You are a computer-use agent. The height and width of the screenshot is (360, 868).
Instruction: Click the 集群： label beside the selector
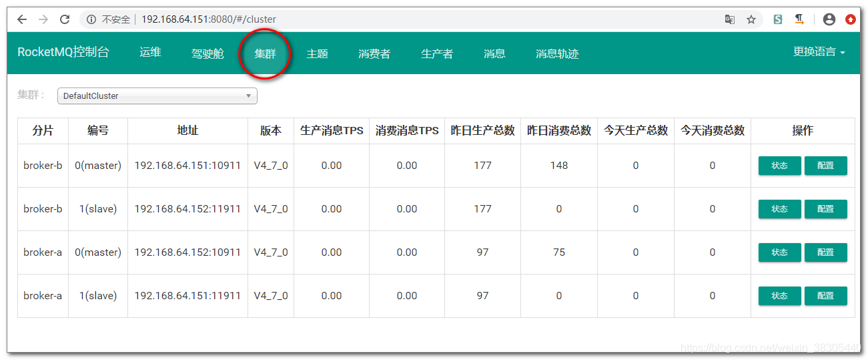pyautogui.click(x=31, y=95)
